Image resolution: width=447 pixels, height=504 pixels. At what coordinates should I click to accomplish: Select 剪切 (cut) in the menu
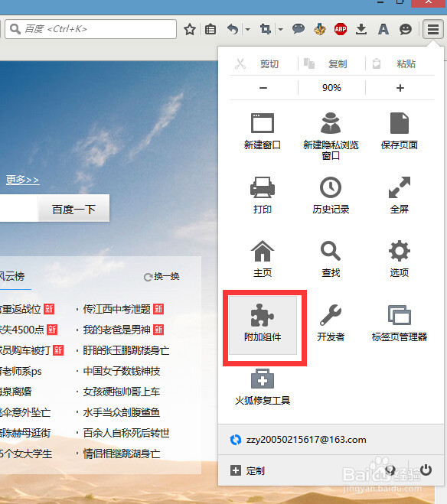point(256,63)
